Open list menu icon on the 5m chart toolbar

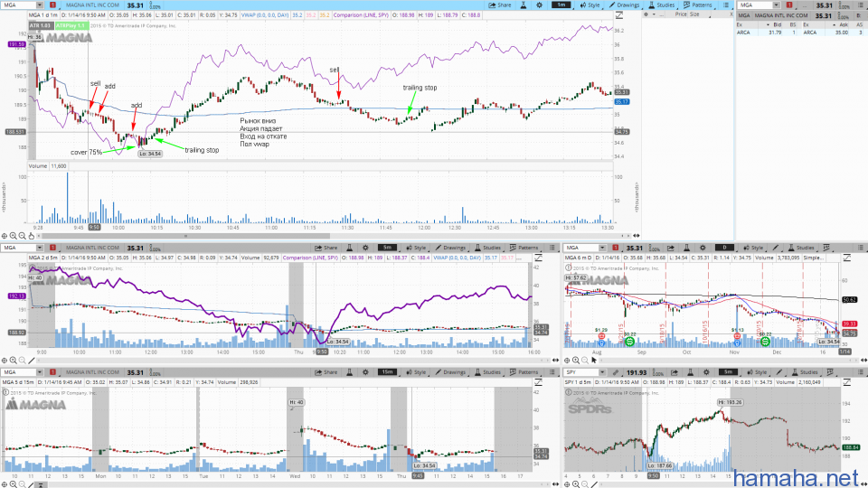click(552, 248)
